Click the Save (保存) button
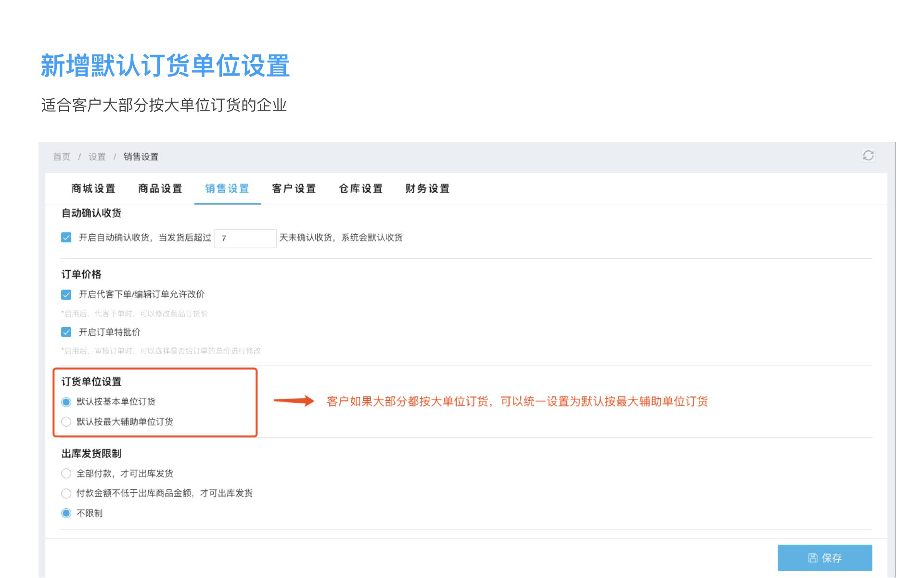Screen dimensions: 924x578 coord(824,558)
